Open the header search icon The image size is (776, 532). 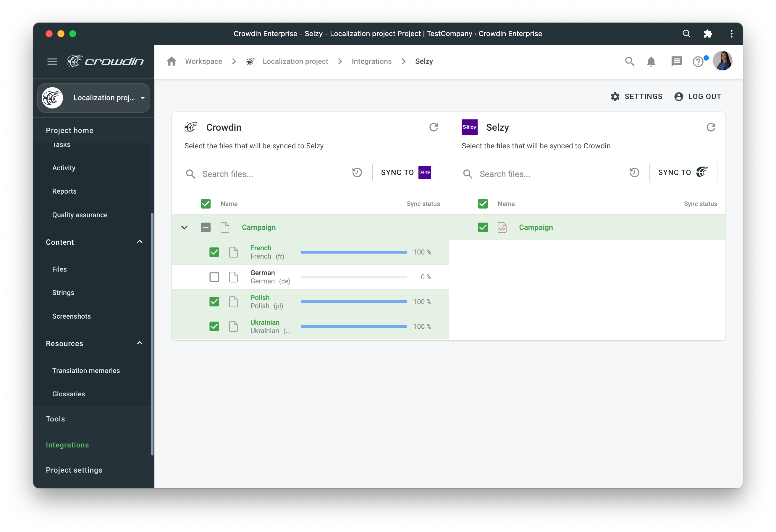click(x=629, y=61)
